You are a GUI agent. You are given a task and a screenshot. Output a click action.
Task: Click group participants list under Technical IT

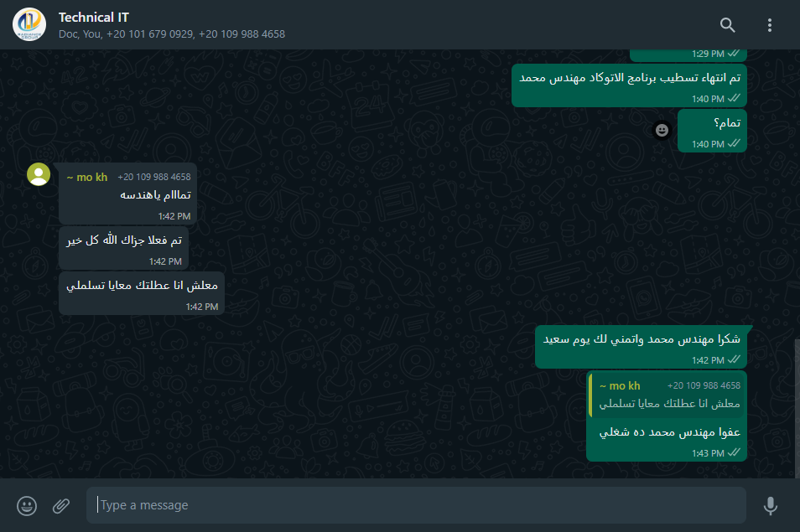[x=171, y=34]
